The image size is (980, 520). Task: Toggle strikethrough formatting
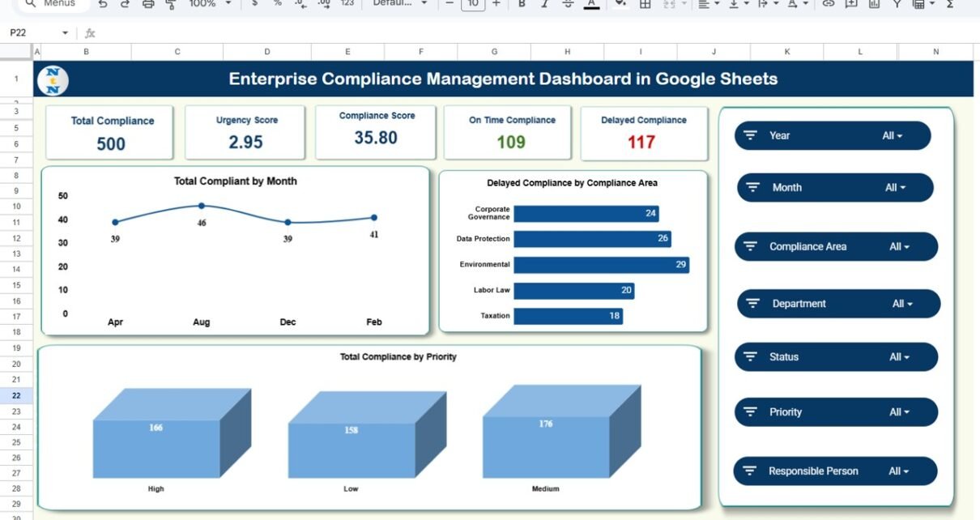(568, 4)
